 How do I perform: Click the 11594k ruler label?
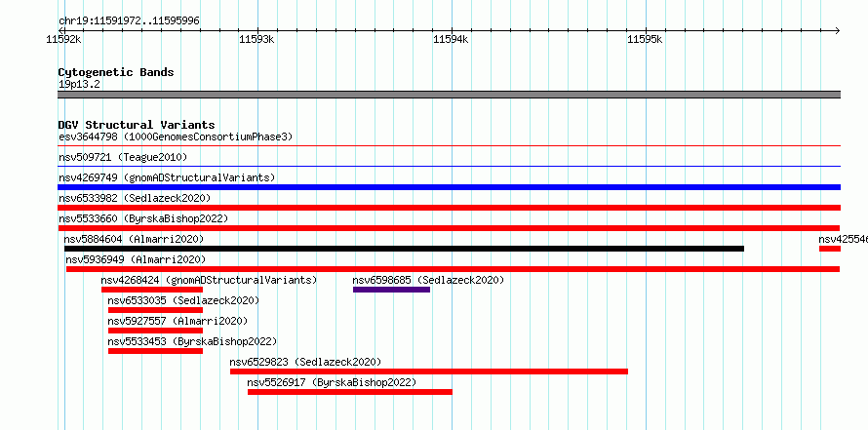(451, 39)
